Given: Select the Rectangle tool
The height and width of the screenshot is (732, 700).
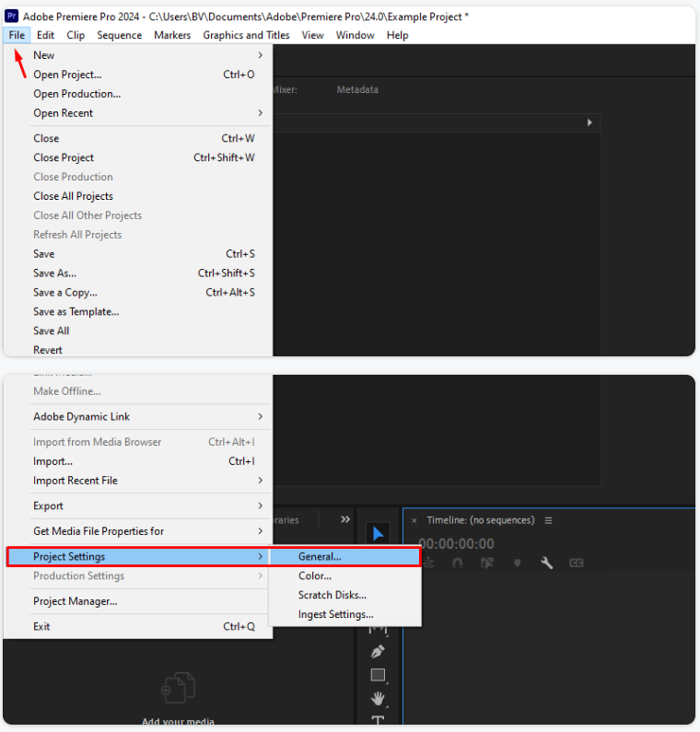Looking at the screenshot, I should click(378, 675).
